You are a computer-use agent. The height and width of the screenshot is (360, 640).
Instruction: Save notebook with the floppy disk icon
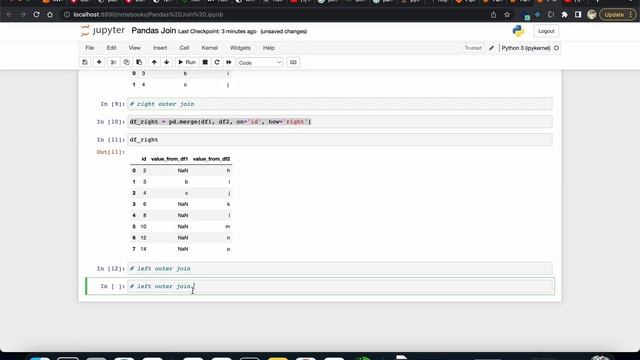pos(85,62)
